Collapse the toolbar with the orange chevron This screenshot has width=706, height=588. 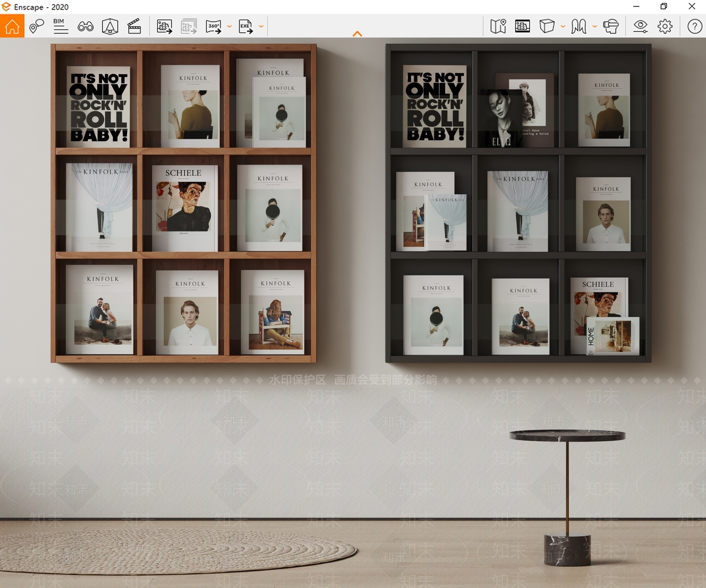point(357,34)
